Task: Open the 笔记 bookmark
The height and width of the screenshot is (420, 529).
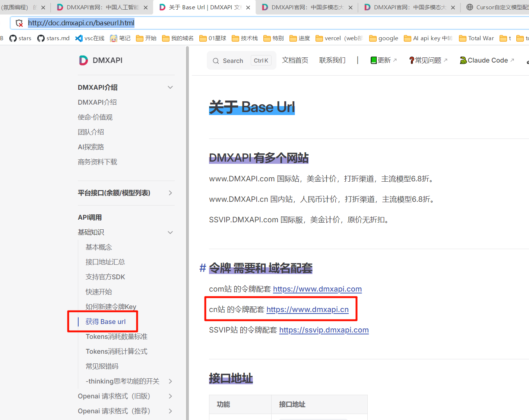Action: coord(120,38)
